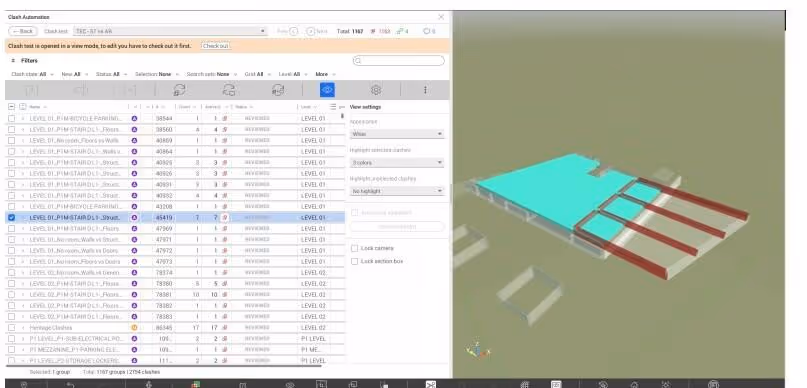Check the checkbox for row 38544
This screenshot has height=388, width=807.
pos(12,118)
